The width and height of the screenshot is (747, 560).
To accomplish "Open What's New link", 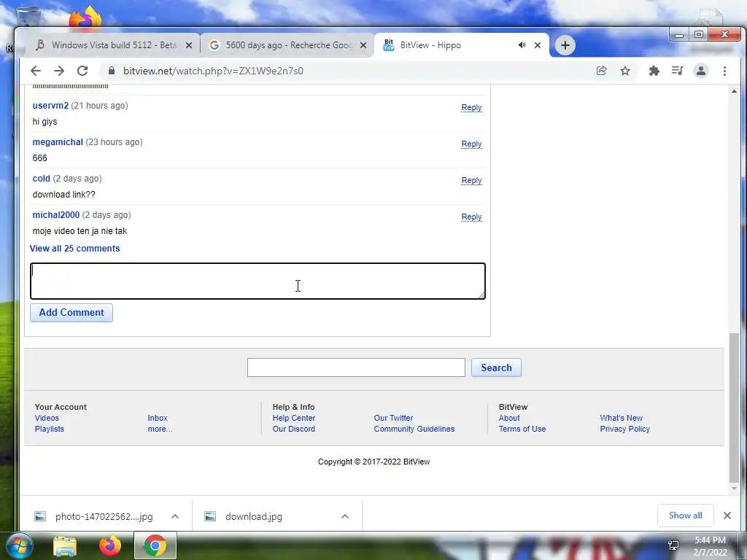I will click(622, 418).
